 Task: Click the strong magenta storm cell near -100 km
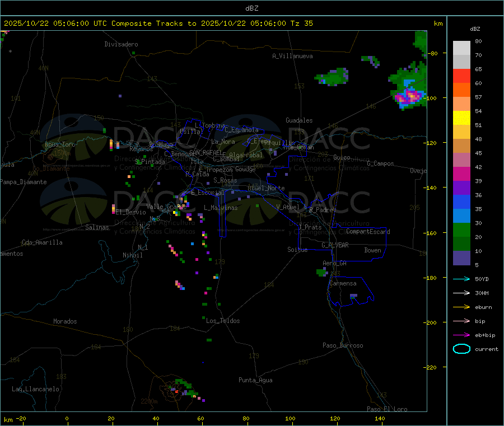pyautogui.click(x=409, y=96)
